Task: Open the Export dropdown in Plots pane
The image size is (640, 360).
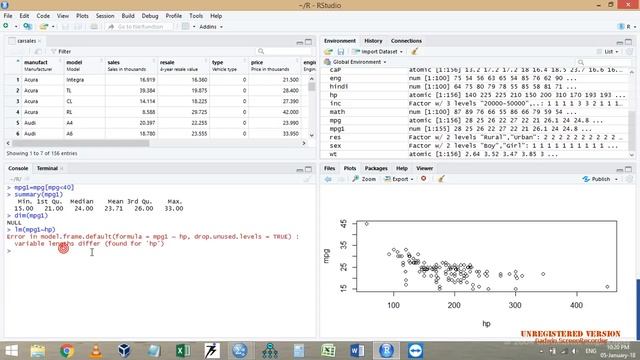Action: 399,179
